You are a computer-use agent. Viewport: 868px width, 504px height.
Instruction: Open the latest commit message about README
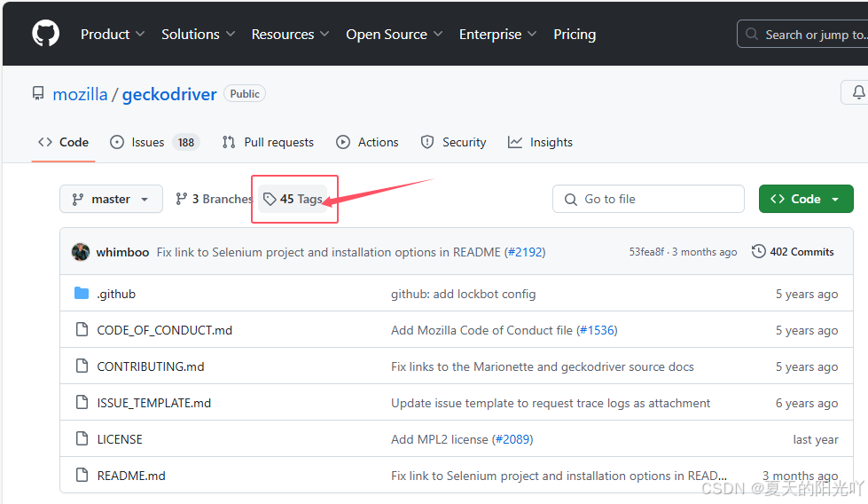[330, 252]
